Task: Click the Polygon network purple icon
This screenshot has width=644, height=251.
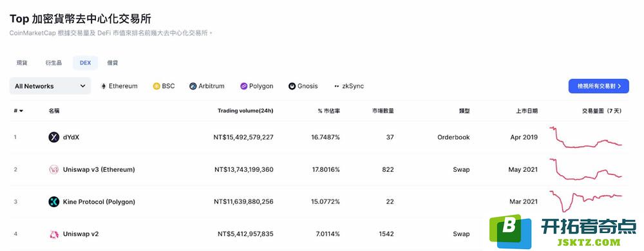Action: tap(244, 86)
